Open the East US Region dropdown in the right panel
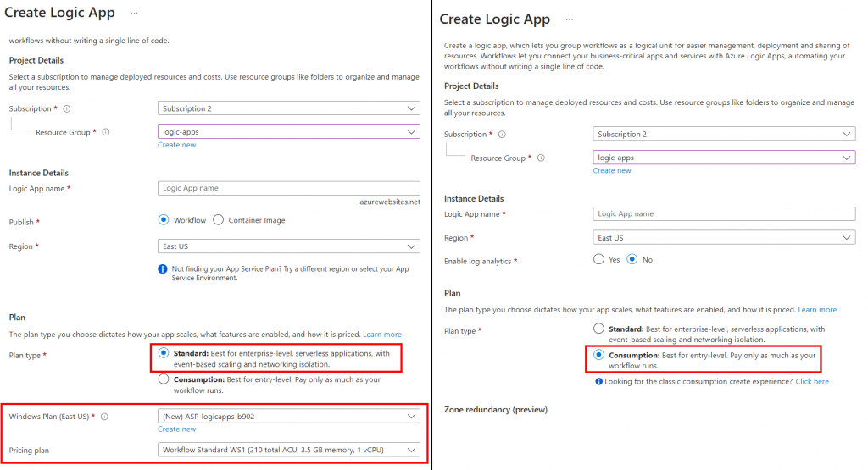The width and height of the screenshot is (868, 470). (724, 238)
